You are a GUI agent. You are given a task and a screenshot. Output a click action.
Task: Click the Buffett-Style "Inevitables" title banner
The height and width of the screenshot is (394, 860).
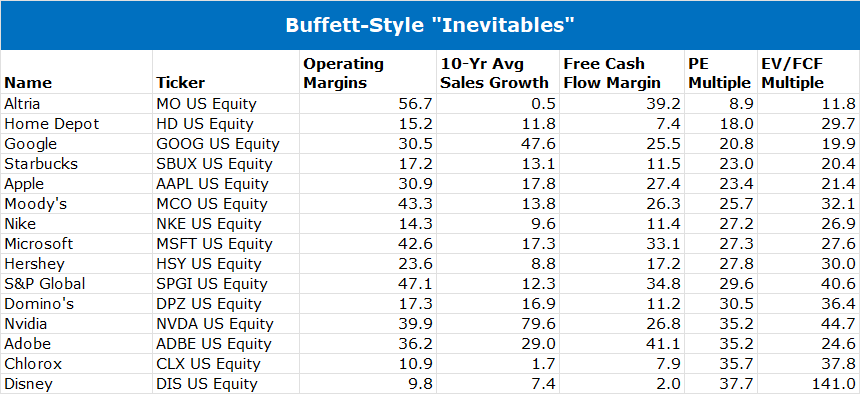point(430,25)
